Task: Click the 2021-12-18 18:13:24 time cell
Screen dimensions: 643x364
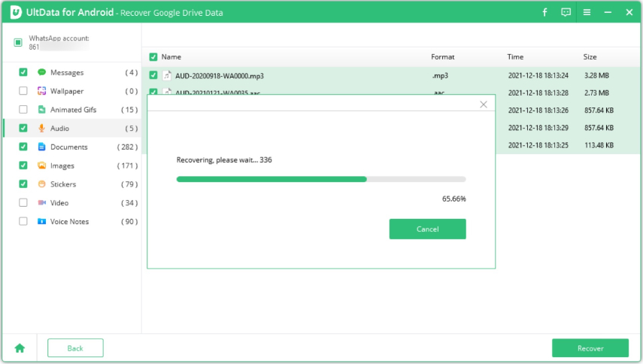Action: click(x=538, y=75)
